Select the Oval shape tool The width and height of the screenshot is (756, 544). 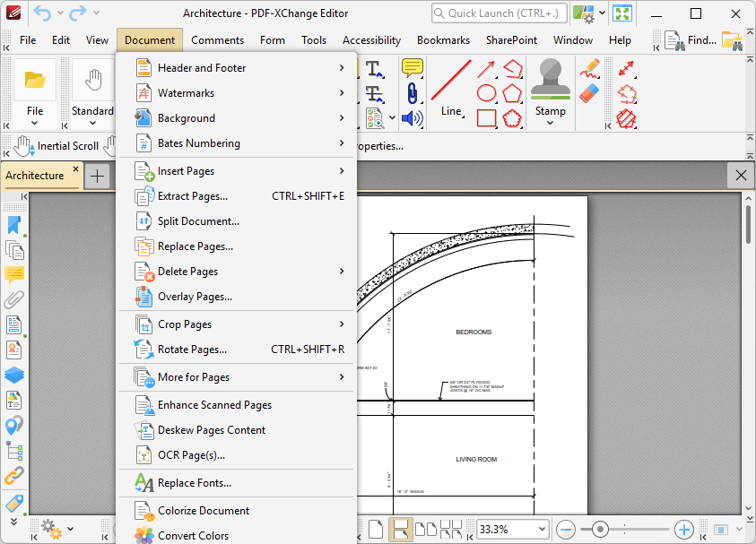(486, 92)
